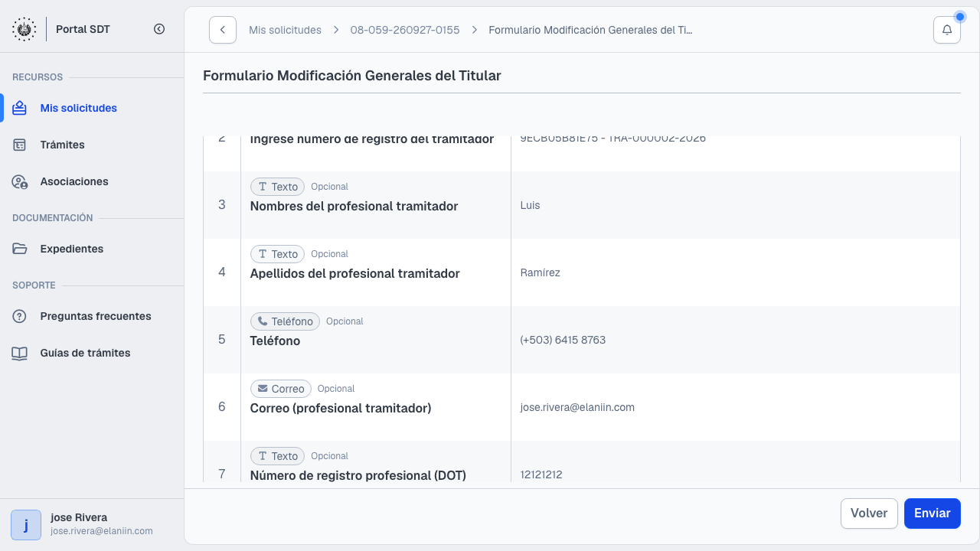
Task: Click the Texto tag on Apellidos row
Action: (277, 254)
